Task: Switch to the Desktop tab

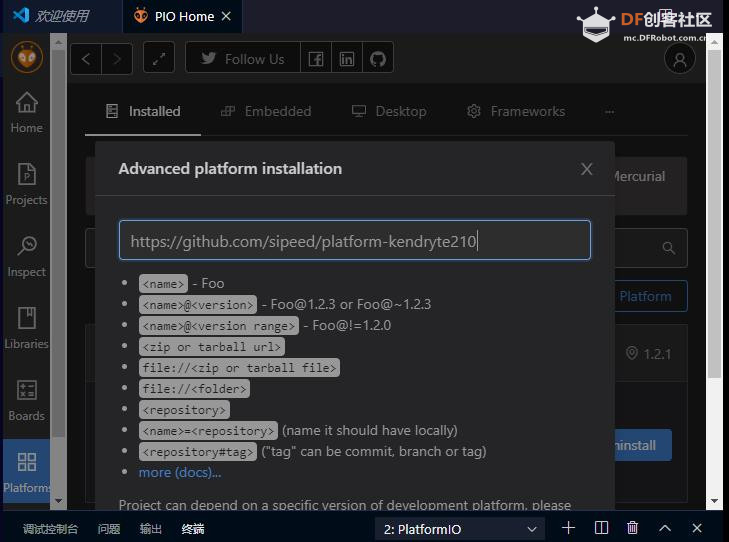Action: (389, 112)
